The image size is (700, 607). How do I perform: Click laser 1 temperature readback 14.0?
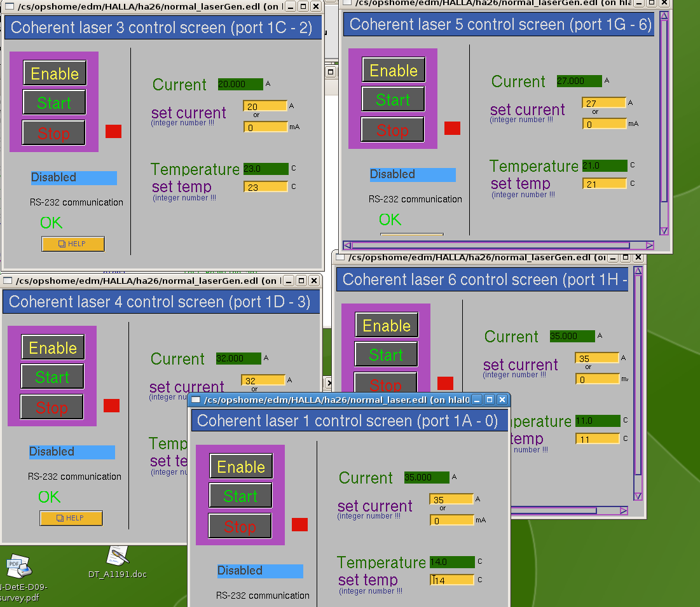tap(452, 562)
